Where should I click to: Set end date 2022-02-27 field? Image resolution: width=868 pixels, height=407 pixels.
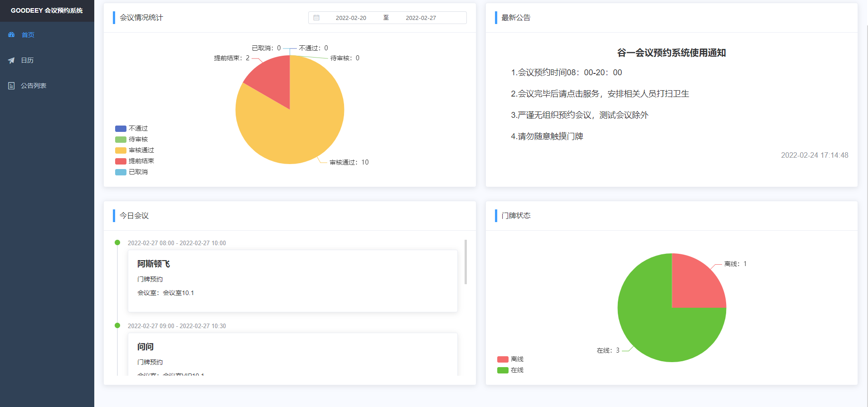tap(421, 18)
